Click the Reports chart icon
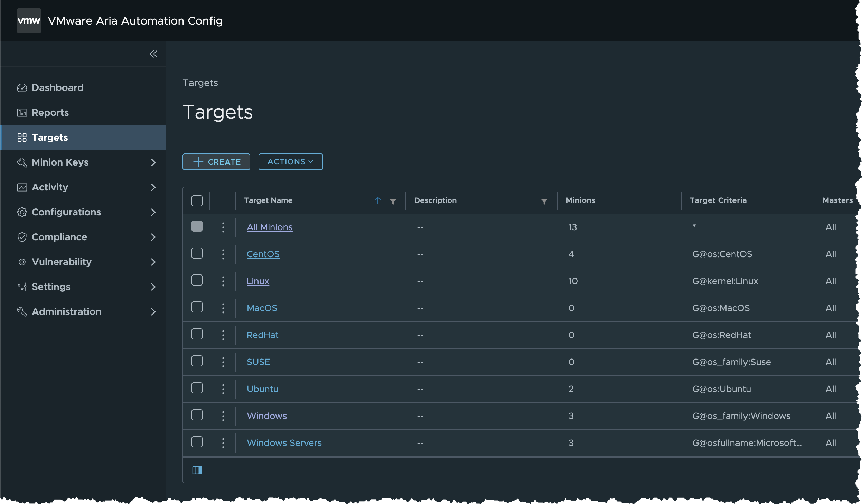This screenshot has width=862, height=504. pos(22,113)
